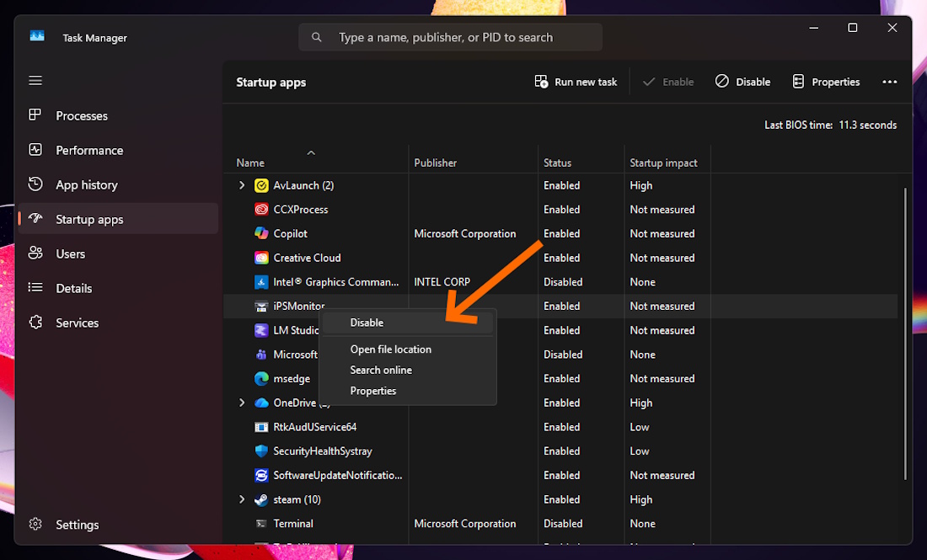Click the CCXProcess icon
Image resolution: width=927 pixels, height=560 pixels.
pos(261,210)
